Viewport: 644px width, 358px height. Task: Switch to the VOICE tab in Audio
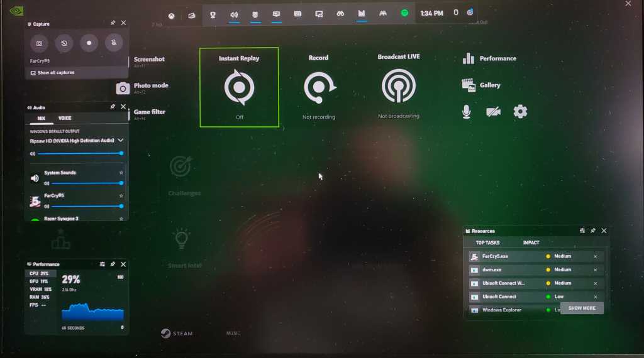[x=65, y=118]
